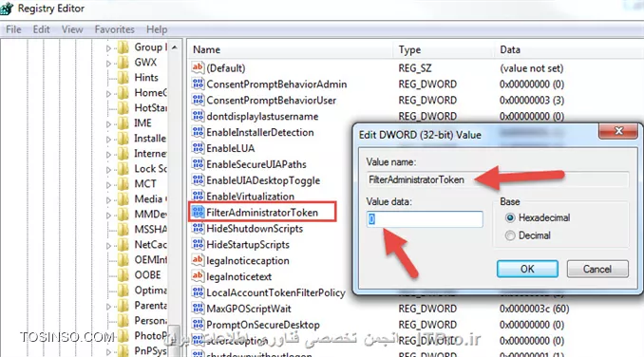Open the View menu
This screenshot has height=357, width=644.
[x=72, y=29]
